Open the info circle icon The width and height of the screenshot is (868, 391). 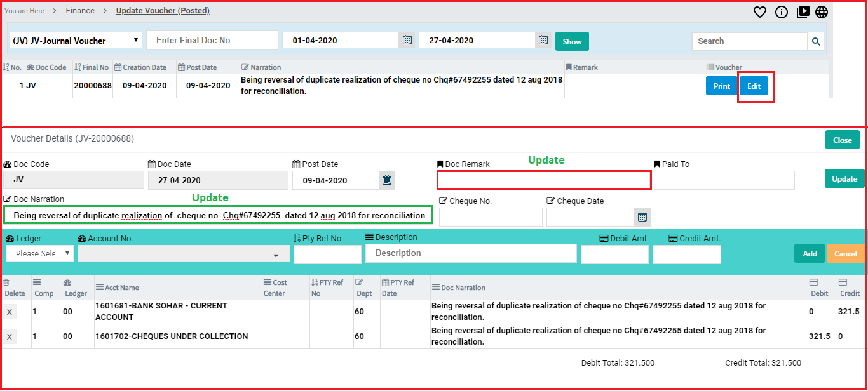click(x=782, y=12)
